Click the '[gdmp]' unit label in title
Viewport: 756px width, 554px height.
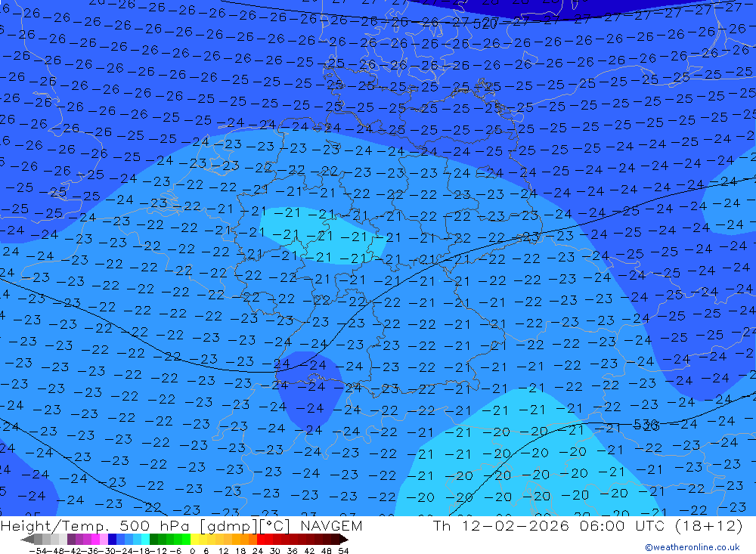point(228,526)
